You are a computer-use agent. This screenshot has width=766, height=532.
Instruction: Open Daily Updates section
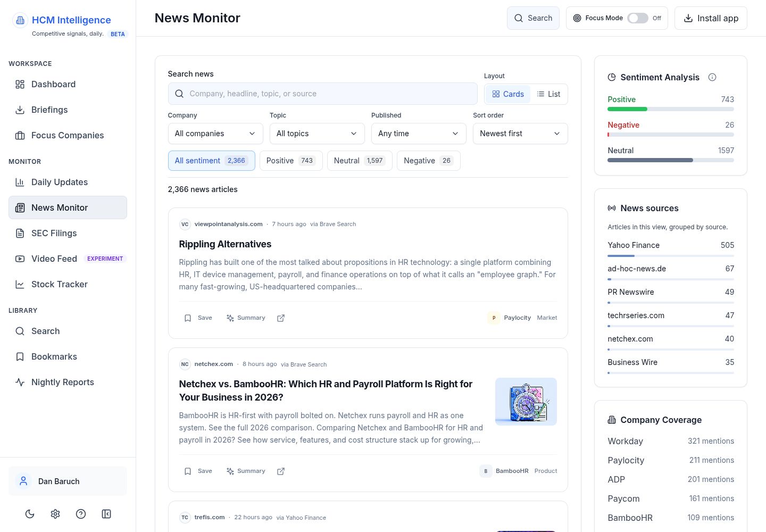click(x=68, y=182)
